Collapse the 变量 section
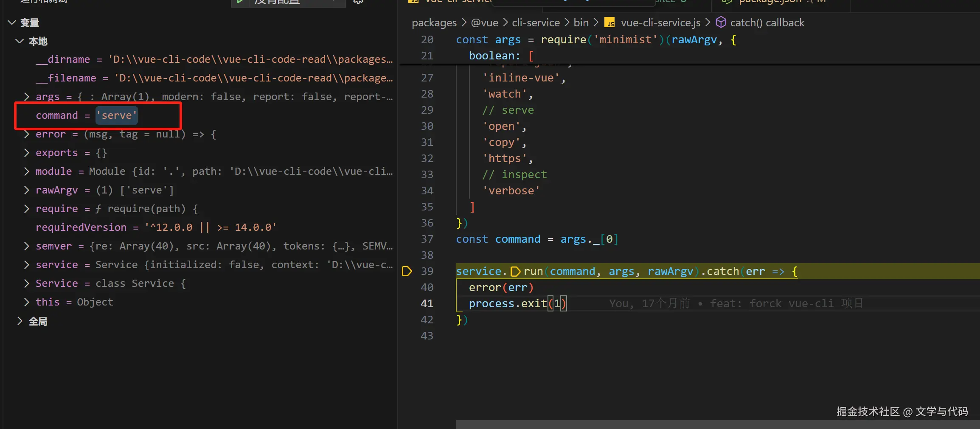Screen dimensions: 980x429 click(x=12, y=22)
